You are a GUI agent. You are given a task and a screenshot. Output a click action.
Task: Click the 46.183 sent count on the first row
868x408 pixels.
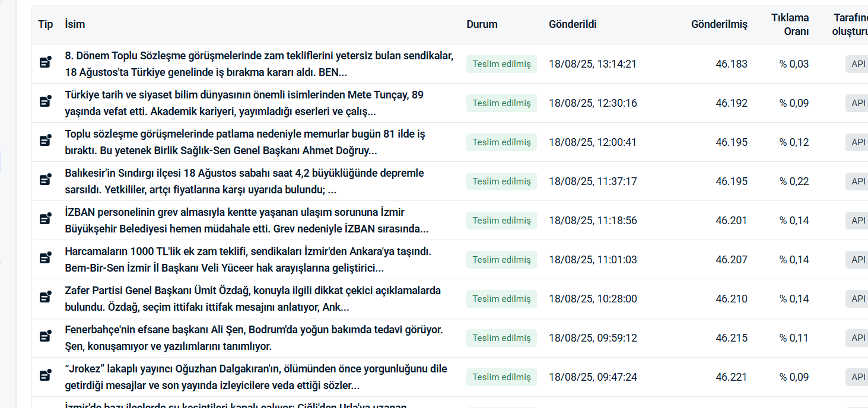tap(735, 63)
